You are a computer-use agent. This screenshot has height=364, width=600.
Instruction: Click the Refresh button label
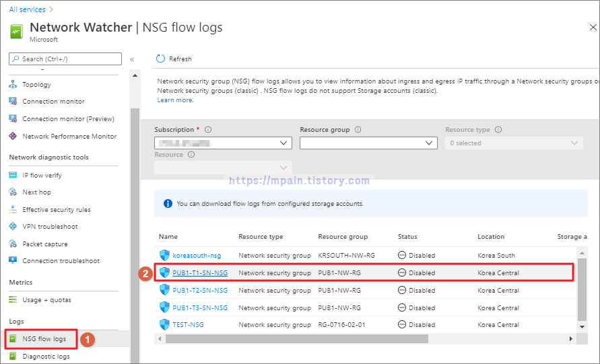click(180, 59)
